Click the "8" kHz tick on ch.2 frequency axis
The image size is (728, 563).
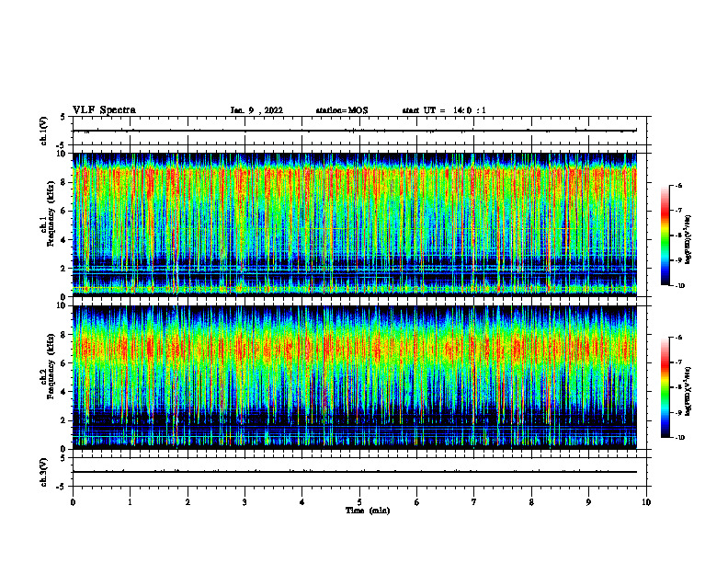[x=63, y=335]
